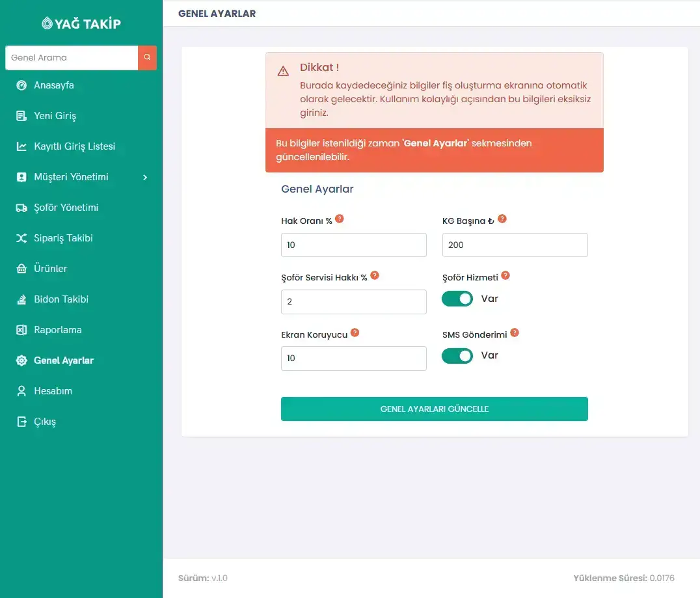Toggle the SMS Gönderimi switch

coord(457,356)
